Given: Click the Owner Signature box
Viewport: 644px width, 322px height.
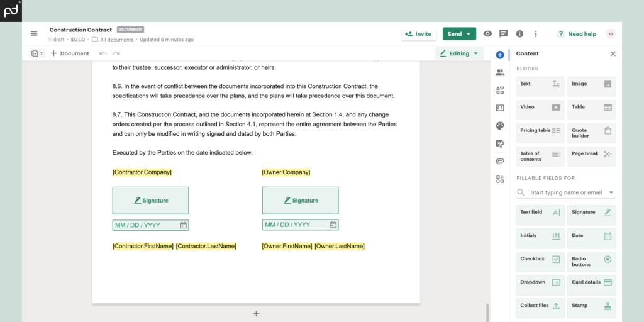Looking at the screenshot, I should point(301,201).
